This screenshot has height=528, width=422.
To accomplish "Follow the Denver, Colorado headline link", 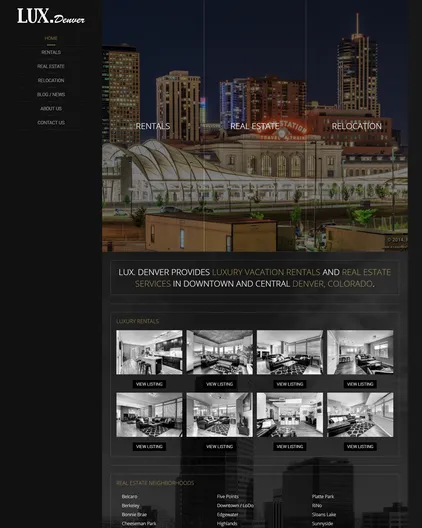I will [332, 284].
